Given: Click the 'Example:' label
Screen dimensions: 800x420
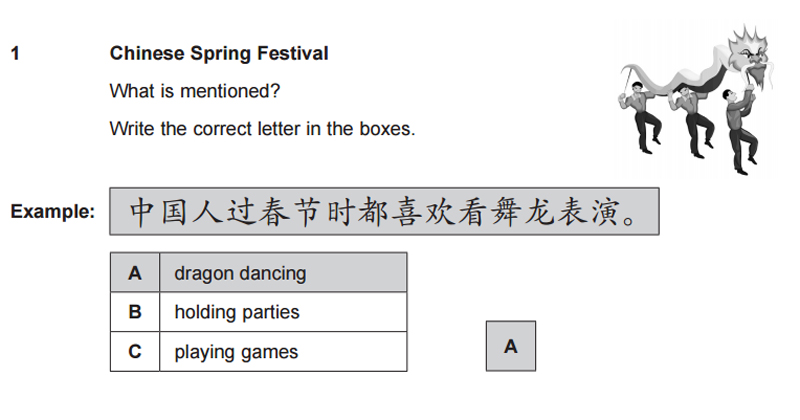Looking at the screenshot, I should tap(53, 211).
